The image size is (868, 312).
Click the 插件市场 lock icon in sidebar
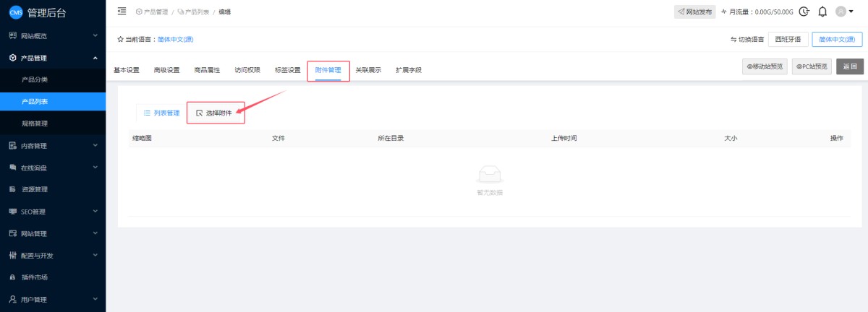pyautogui.click(x=12, y=277)
